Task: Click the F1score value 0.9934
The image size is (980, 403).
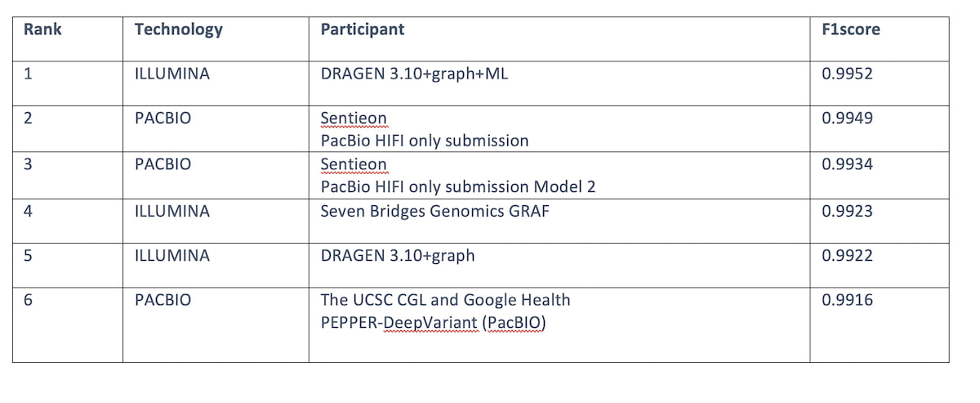Action: pos(847,164)
